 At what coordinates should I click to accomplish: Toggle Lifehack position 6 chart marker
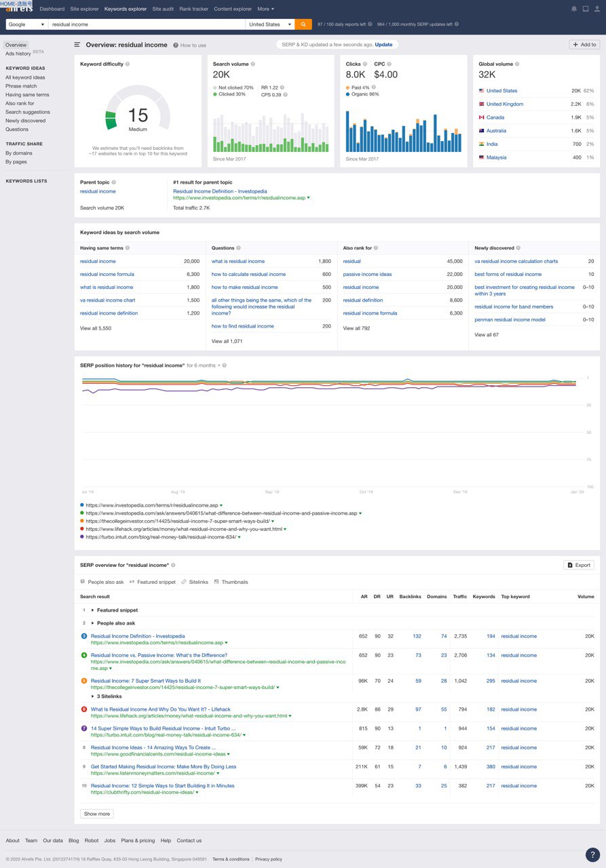84,709
